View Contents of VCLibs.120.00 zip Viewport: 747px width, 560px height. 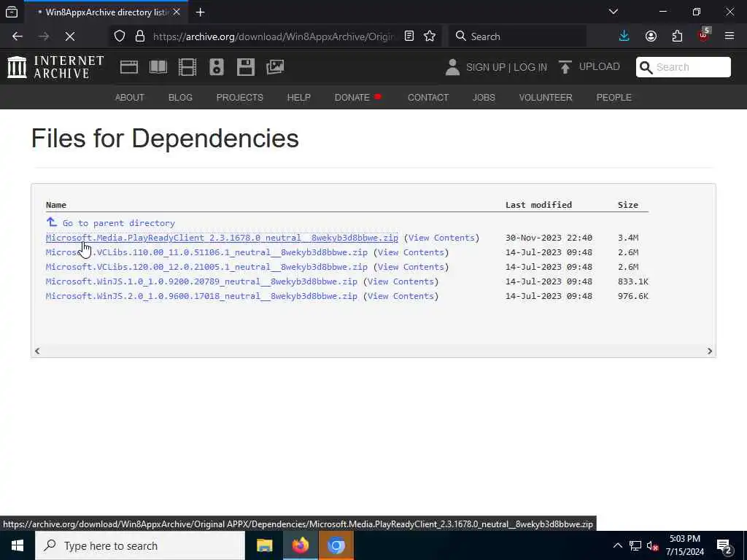[411, 267]
